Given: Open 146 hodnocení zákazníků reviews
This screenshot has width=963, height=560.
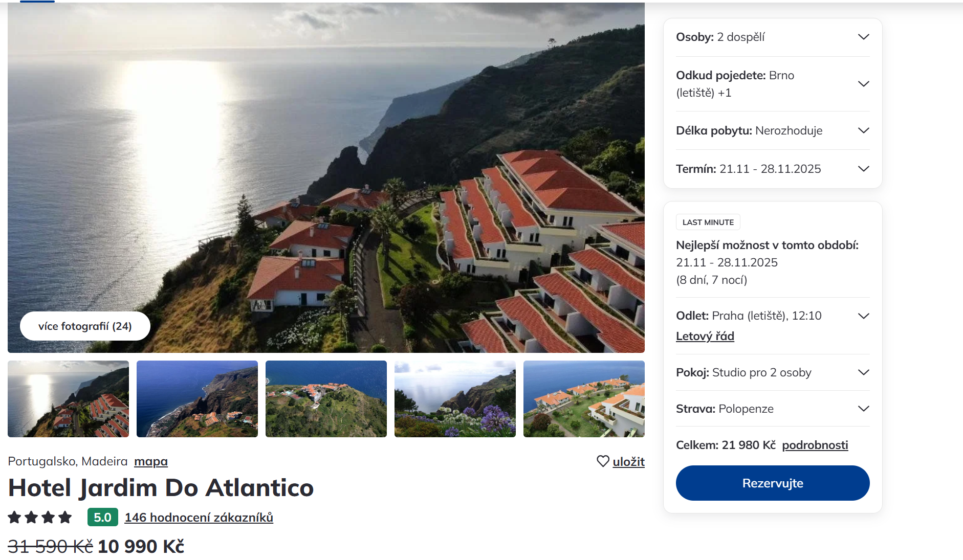Looking at the screenshot, I should pos(199,518).
